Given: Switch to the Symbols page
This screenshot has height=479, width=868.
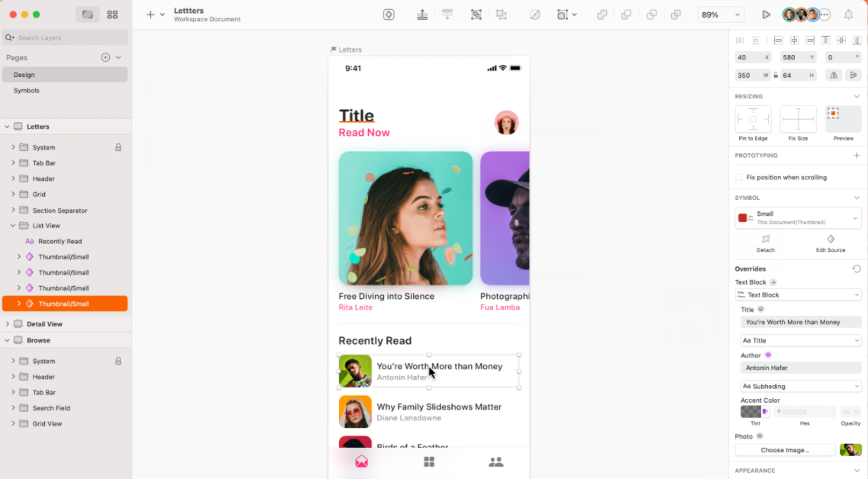Looking at the screenshot, I should point(26,90).
